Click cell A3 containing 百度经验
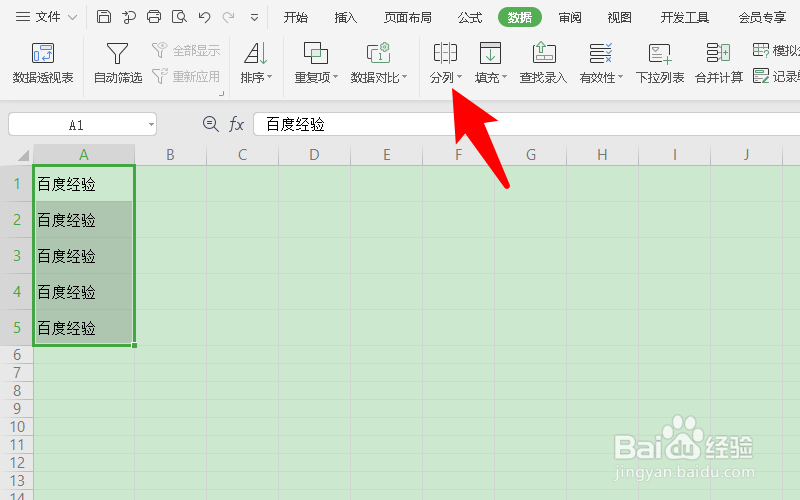Viewport: 800px width, 500px height. pyautogui.click(x=84, y=256)
